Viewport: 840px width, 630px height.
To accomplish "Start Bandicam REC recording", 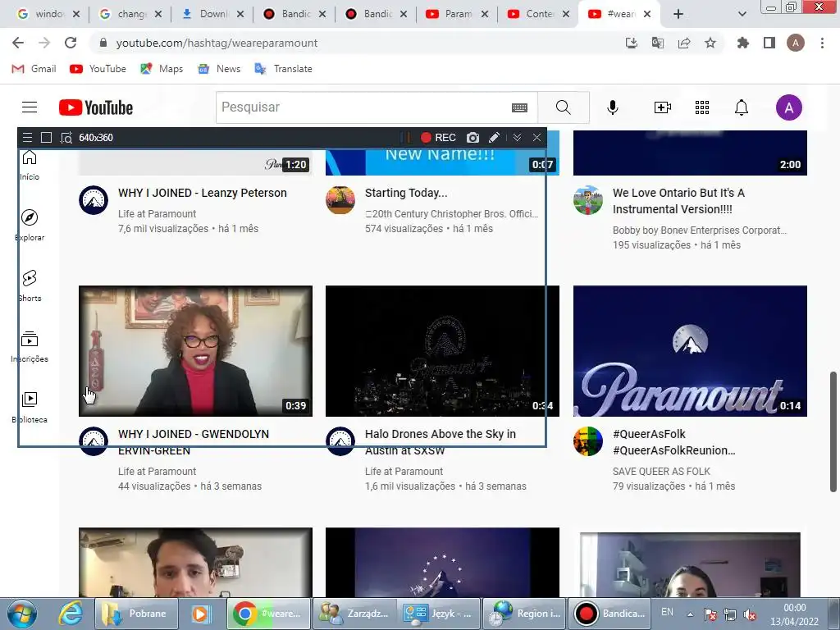I will [x=438, y=138].
